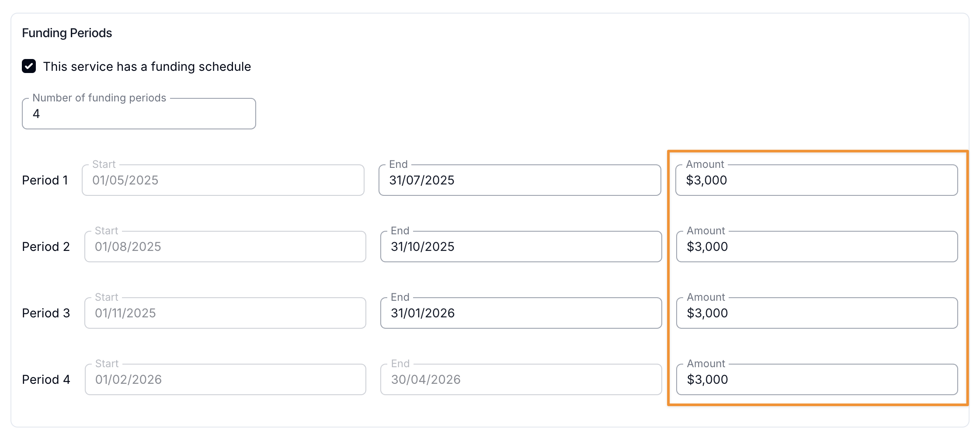Click Period 2 Start date 01/08/2025
The image size is (980, 438).
[225, 247]
